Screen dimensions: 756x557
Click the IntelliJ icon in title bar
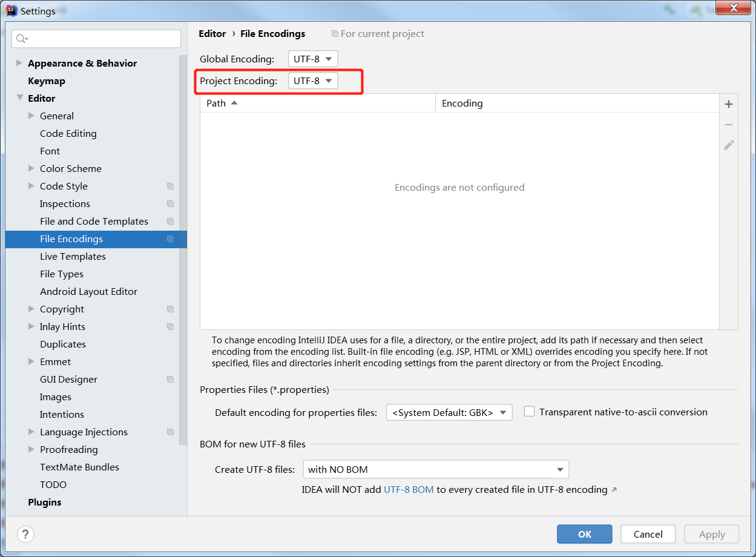point(12,10)
